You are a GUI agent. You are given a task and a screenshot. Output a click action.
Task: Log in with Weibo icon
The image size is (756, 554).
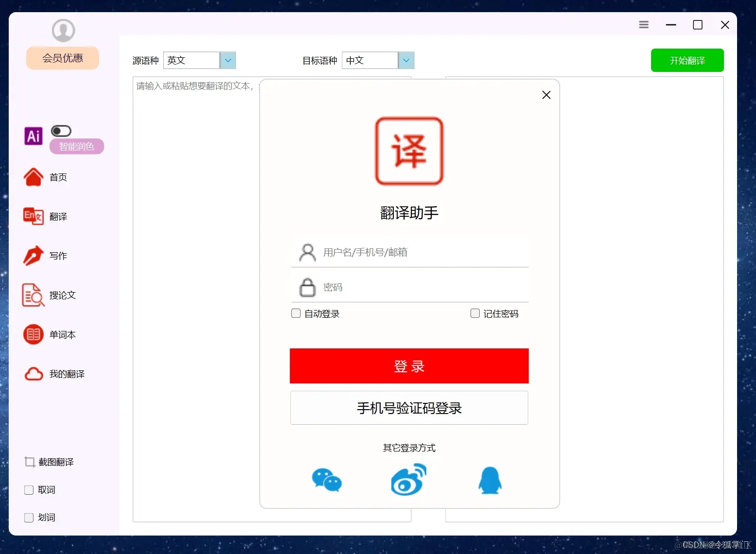pyautogui.click(x=408, y=481)
